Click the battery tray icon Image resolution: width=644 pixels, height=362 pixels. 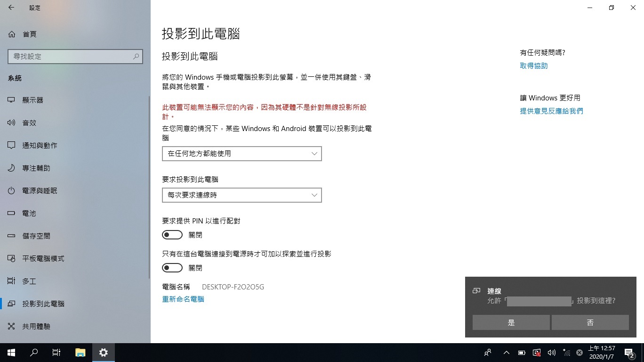tap(522, 353)
